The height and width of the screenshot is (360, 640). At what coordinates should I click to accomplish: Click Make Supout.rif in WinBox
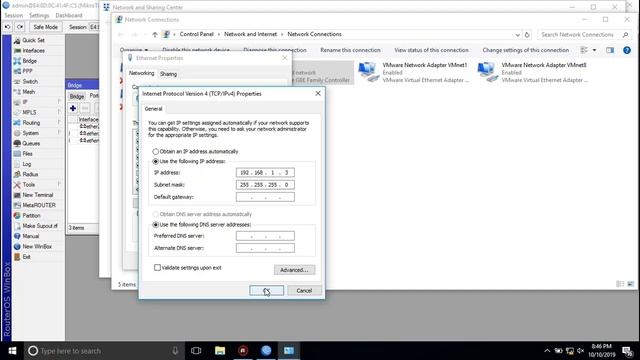pyautogui.click(x=40, y=226)
